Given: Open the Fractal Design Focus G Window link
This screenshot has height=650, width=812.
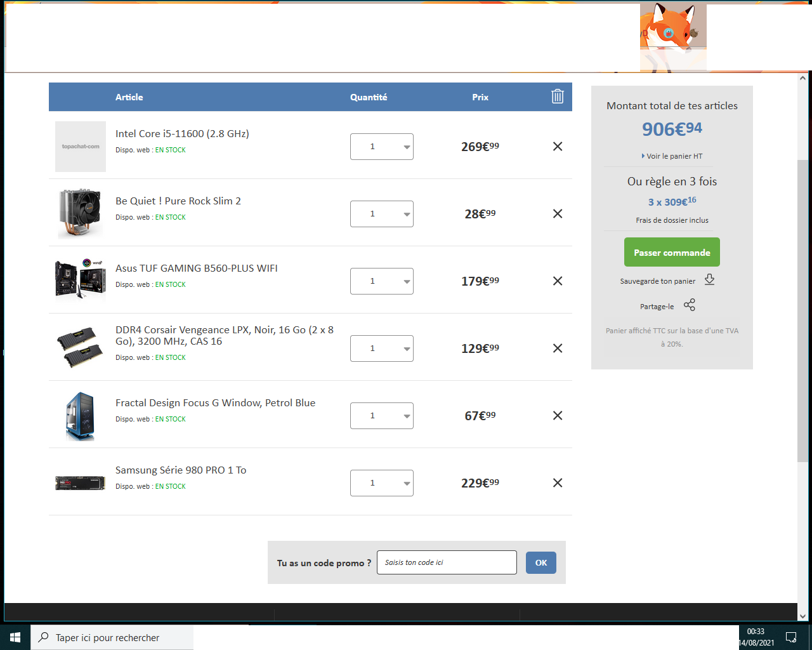Looking at the screenshot, I should pyautogui.click(x=215, y=403).
